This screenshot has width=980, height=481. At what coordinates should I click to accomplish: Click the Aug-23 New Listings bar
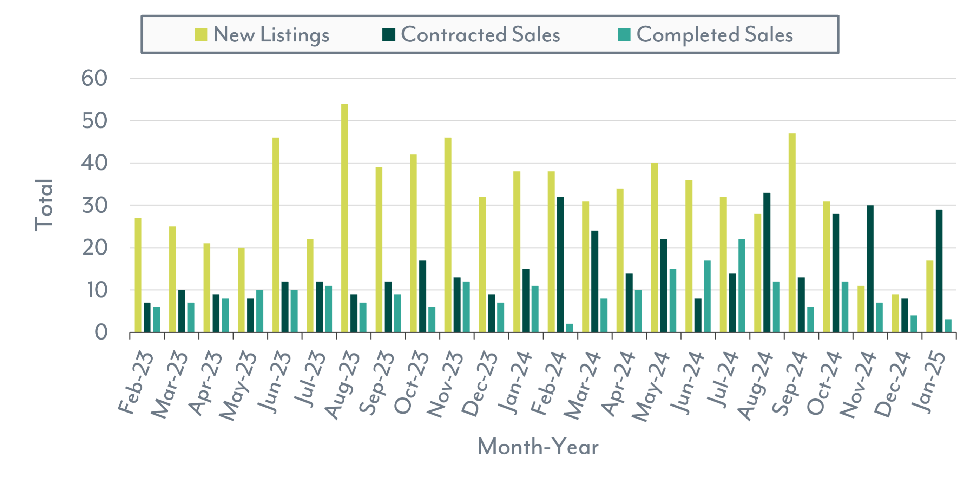[344, 218]
